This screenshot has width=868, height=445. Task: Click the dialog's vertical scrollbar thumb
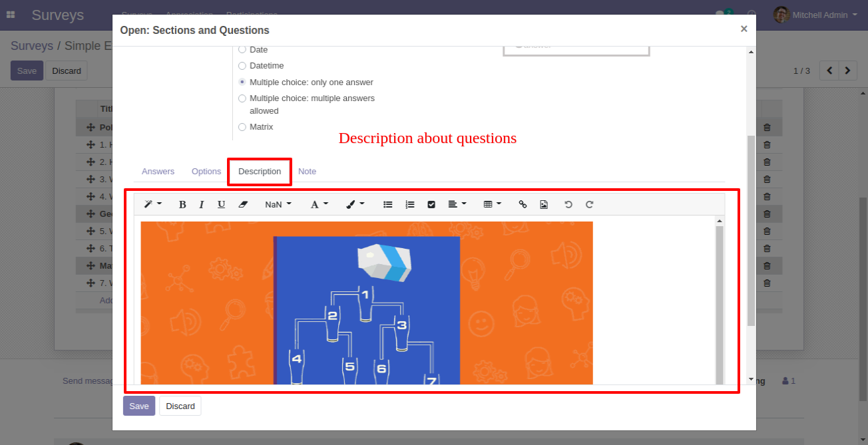(751, 231)
